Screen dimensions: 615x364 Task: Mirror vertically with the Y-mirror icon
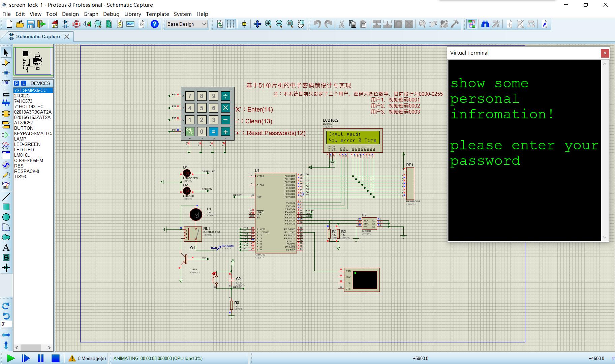click(x=6, y=345)
